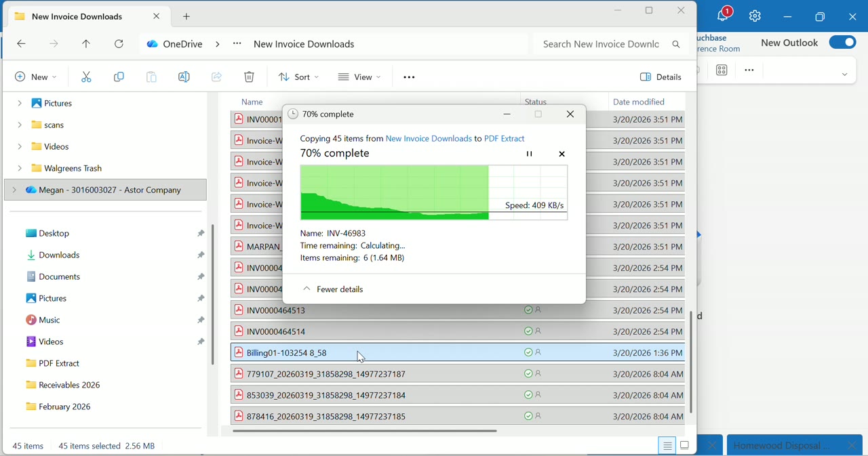Viewport: 868px width, 456px height.
Task: Expand the Walgreens Trash folder
Action: coord(19,168)
